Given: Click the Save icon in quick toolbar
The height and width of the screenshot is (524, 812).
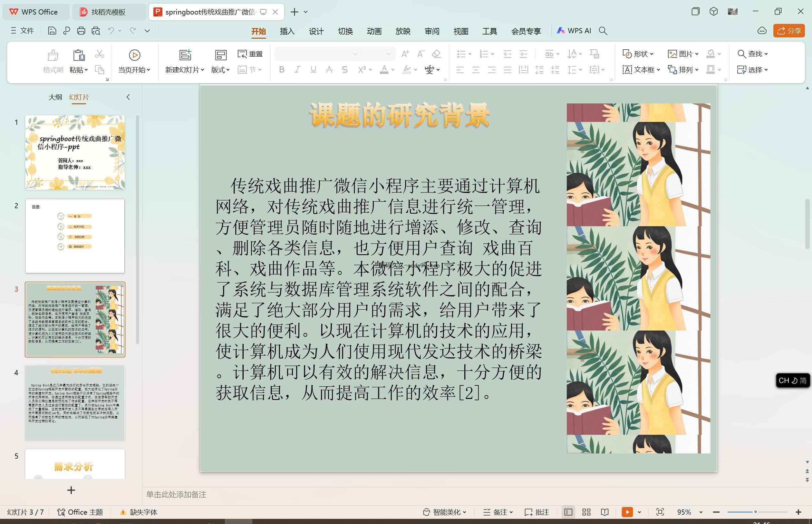Looking at the screenshot, I should click(52, 31).
